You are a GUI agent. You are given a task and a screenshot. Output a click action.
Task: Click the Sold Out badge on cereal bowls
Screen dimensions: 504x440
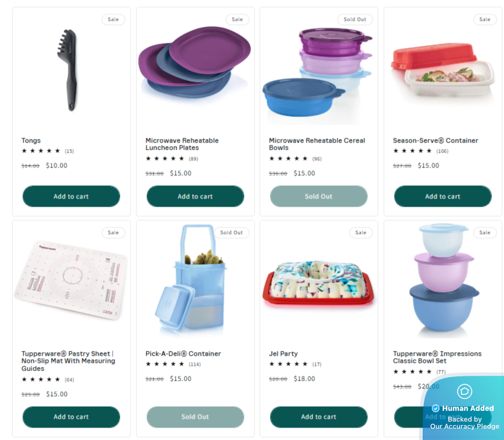tap(355, 19)
